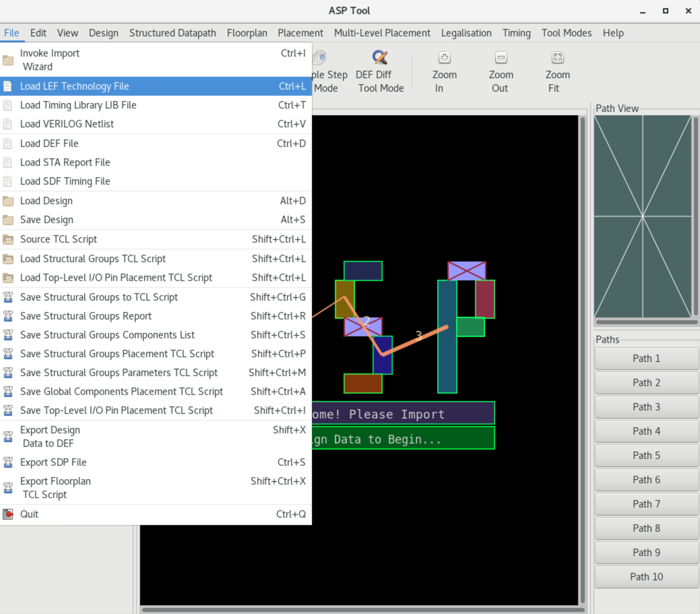Maximize the ASP Tool window

tap(665, 11)
